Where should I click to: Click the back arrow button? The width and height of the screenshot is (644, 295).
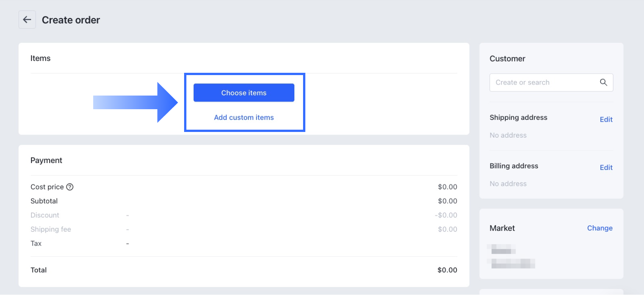(x=27, y=20)
